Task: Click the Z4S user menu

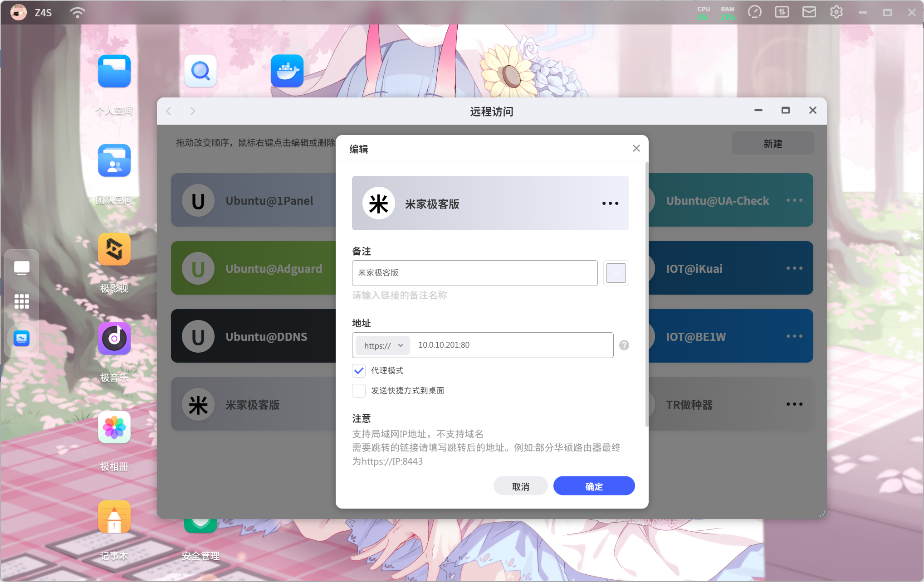Action: pos(31,12)
